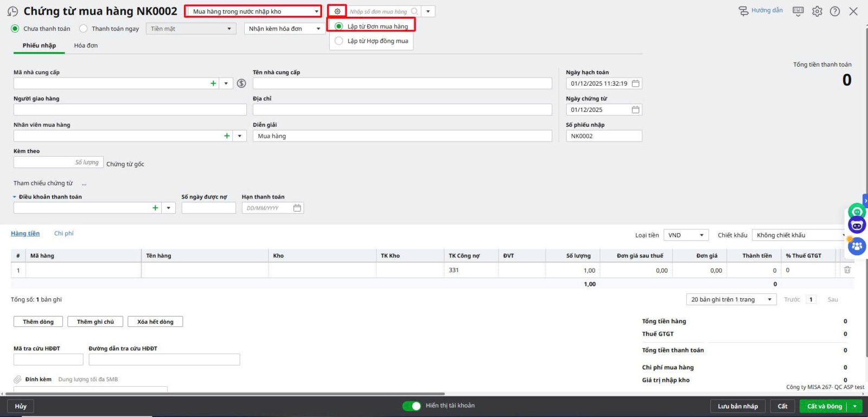Screen dimensions: 868x417
Task: Click the history clock icon beside the title
Action: [x=12, y=11]
